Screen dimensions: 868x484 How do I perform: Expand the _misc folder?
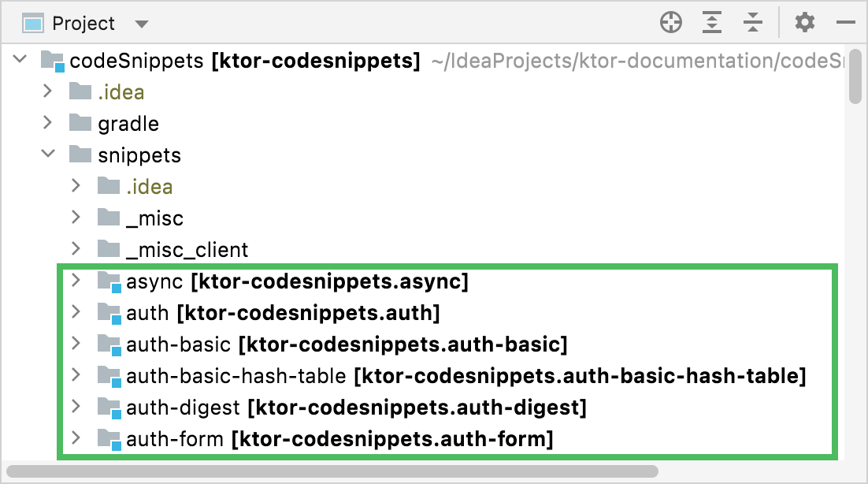(76, 217)
